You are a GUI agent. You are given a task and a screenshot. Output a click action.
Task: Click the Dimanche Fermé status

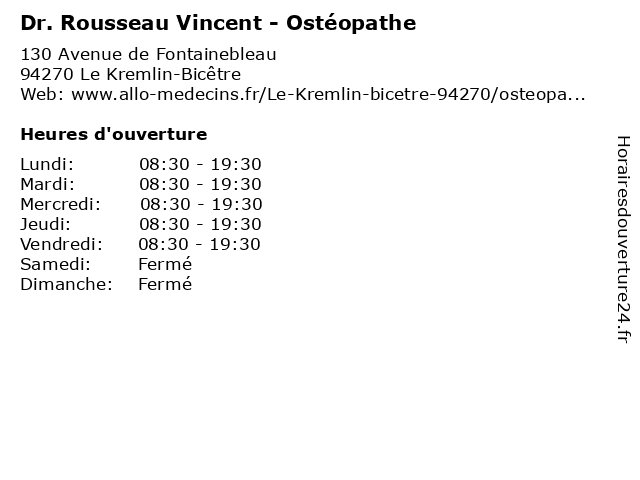point(165,284)
